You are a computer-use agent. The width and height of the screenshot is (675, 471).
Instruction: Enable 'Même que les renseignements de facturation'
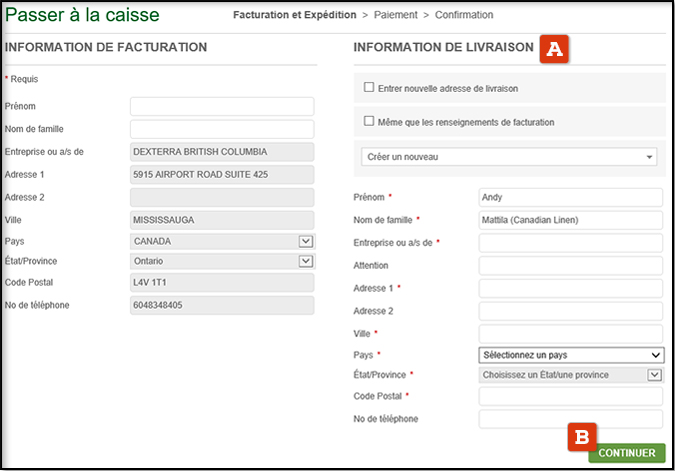[x=370, y=122]
